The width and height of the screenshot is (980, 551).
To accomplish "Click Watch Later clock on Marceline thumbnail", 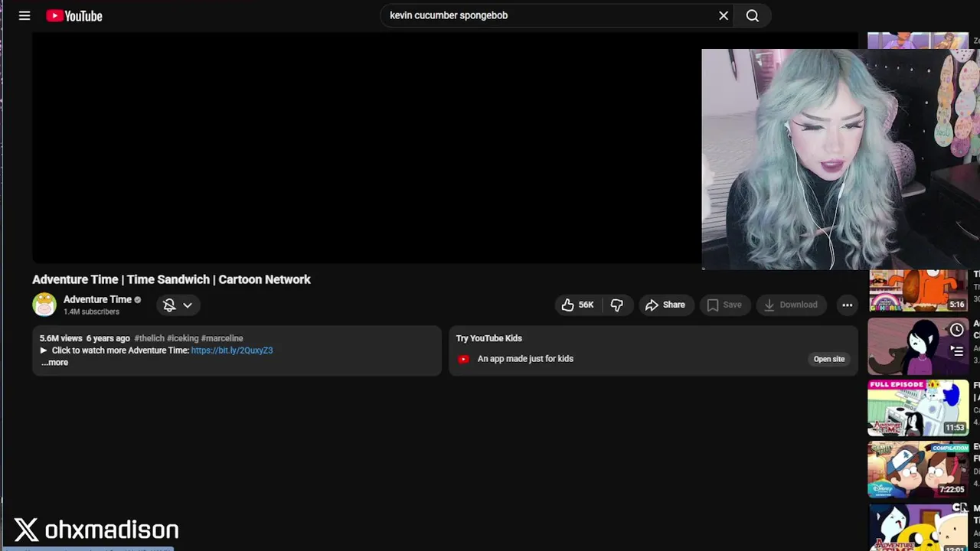I will coord(957,330).
